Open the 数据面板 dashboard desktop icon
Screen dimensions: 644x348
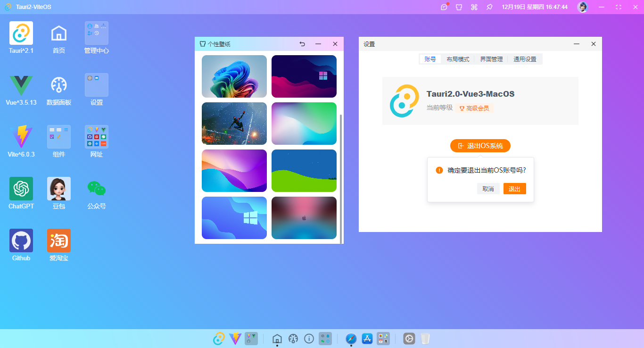(x=59, y=85)
